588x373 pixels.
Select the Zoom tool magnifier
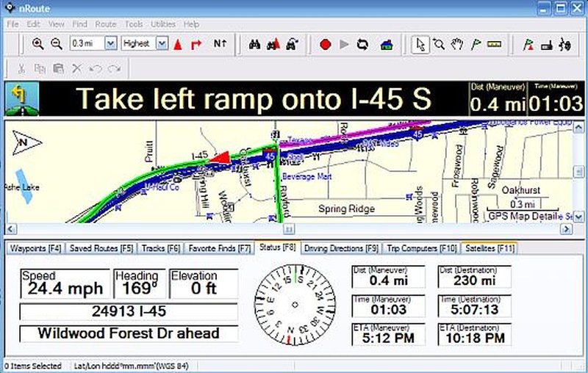(x=438, y=44)
